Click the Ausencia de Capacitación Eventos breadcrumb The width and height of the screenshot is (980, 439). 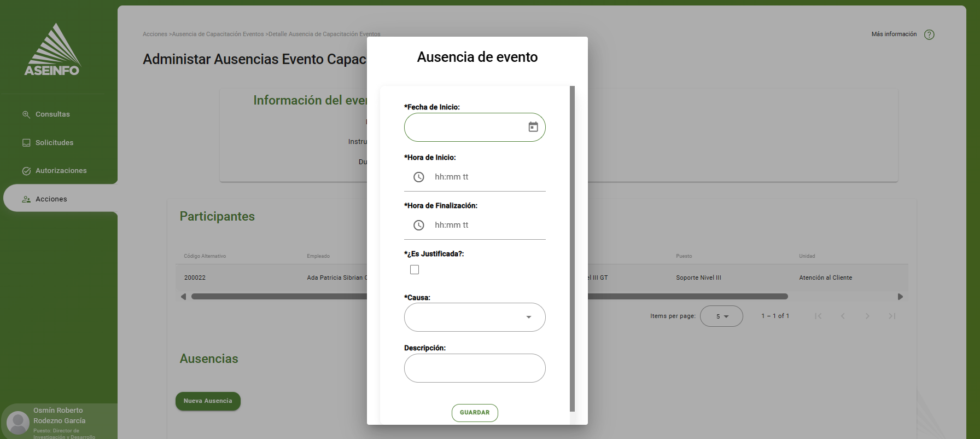[x=218, y=34]
